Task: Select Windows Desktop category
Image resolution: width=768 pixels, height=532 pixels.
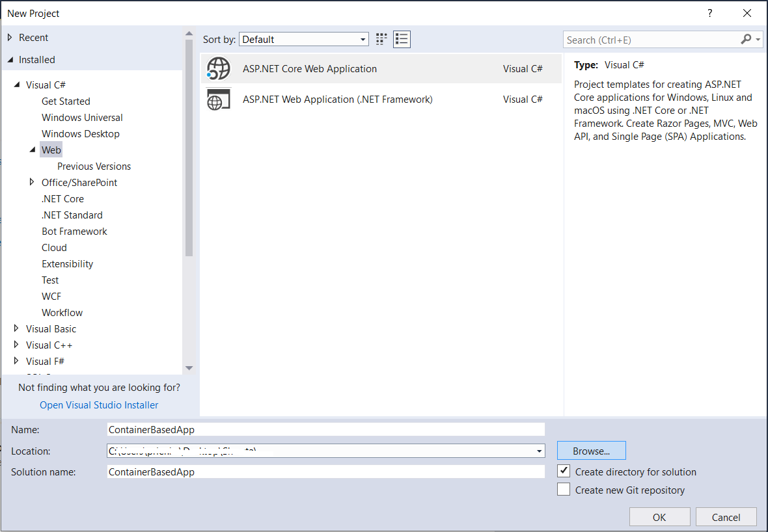Action: point(80,133)
